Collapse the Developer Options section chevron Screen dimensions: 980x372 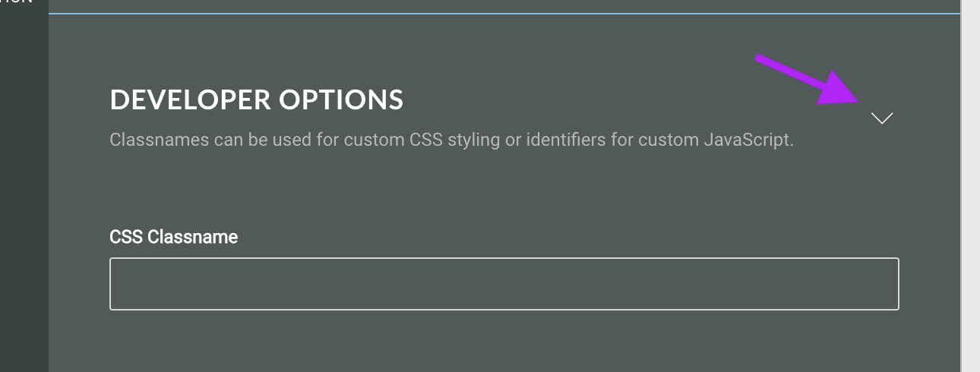[881, 118]
